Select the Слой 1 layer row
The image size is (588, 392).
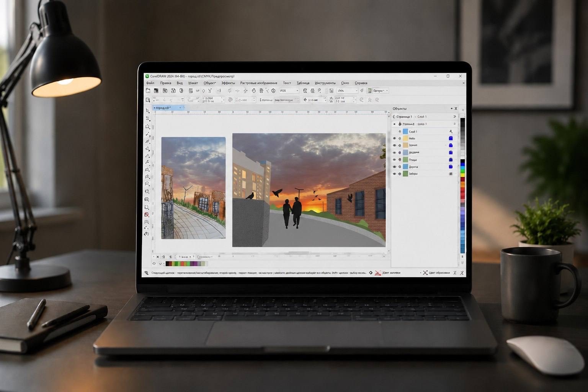[425, 131]
